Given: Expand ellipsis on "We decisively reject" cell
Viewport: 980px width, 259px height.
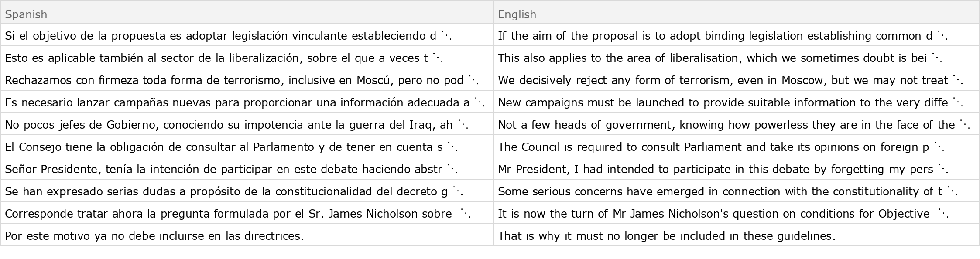Looking at the screenshot, I should click(957, 80).
